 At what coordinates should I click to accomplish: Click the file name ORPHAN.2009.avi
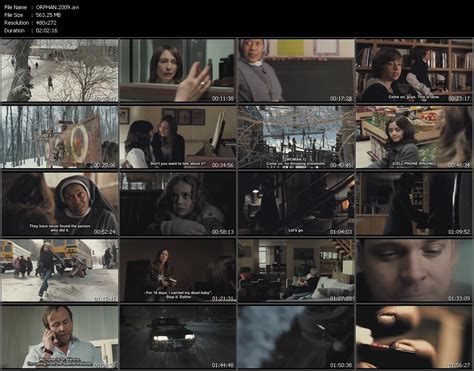click(x=57, y=7)
